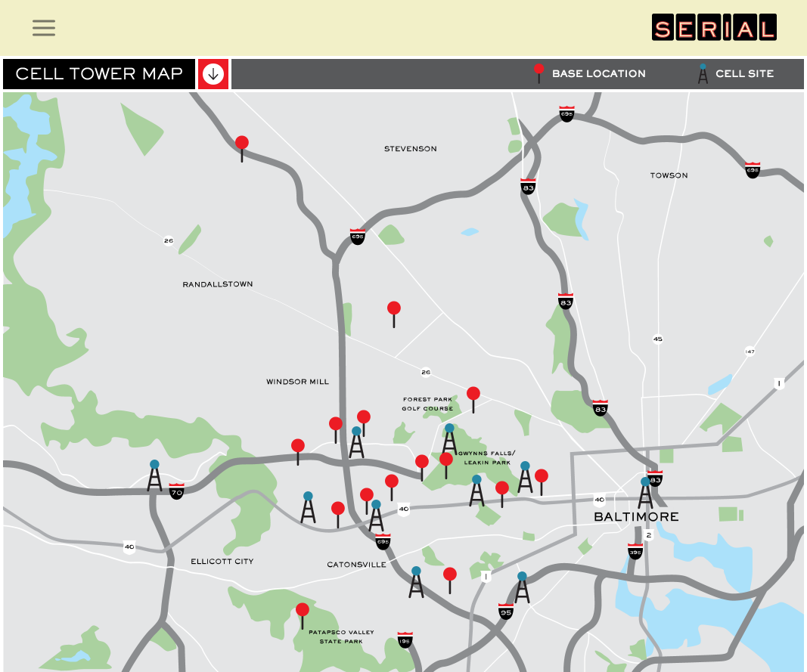807x672 pixels.
Task: Click cell tower under Gwynns Falls/Leakin Park
Action: pyautogui.click(x=476, y=491)
